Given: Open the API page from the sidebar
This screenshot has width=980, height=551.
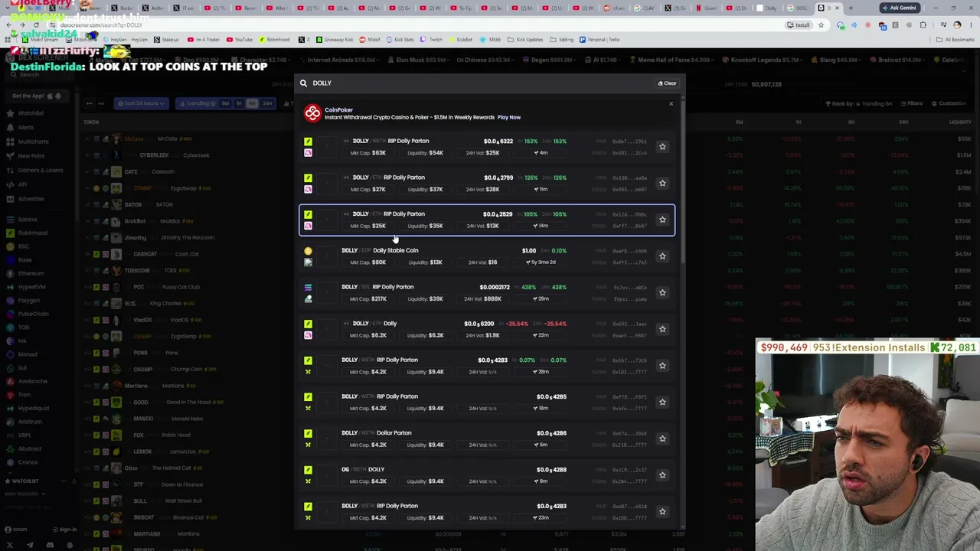Looking at the screenshot, I should 22,184.
